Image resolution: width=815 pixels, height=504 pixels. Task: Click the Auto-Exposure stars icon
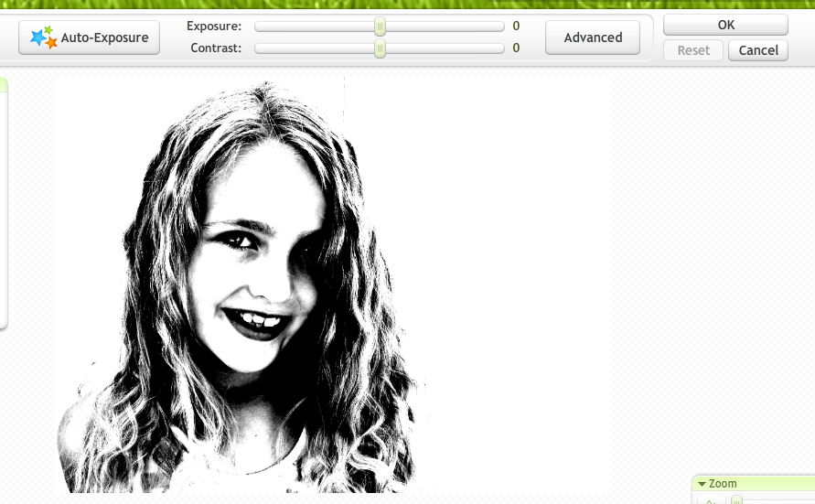click(44, 38)
